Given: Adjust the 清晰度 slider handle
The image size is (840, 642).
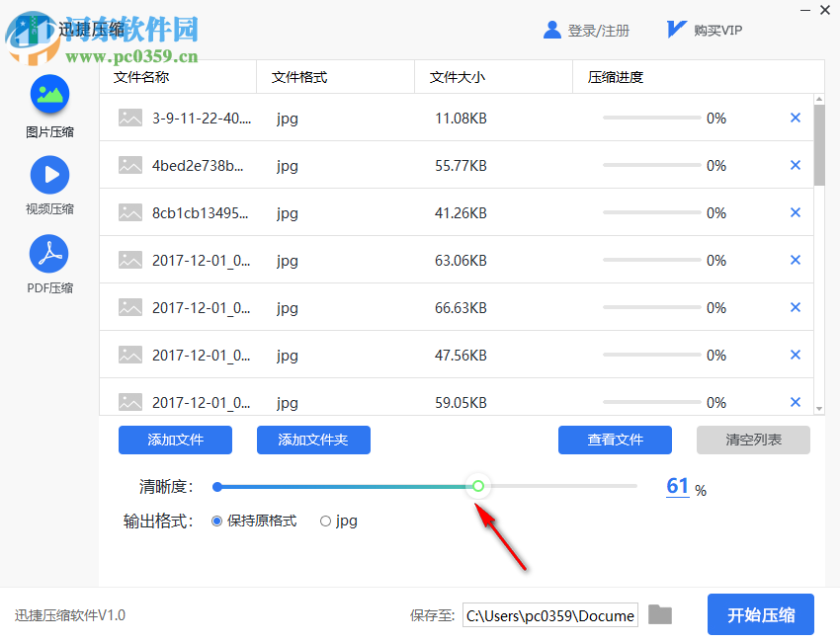Looking at the screenshot, I should click(x=478, y=486).
